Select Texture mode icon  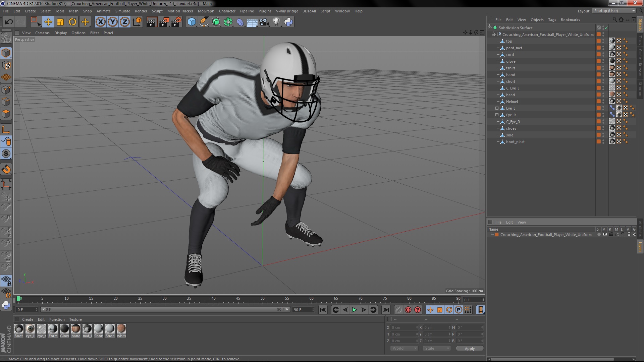(x=6, y=65)
